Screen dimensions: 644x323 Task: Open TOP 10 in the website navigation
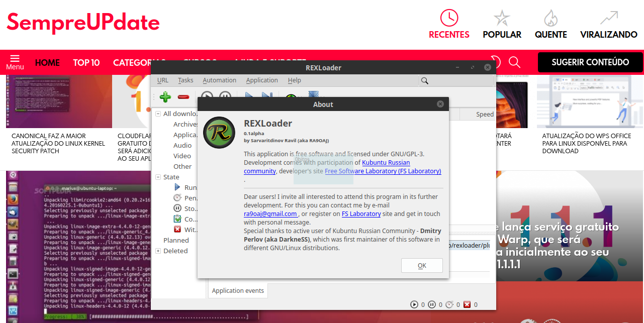[86, 63]
